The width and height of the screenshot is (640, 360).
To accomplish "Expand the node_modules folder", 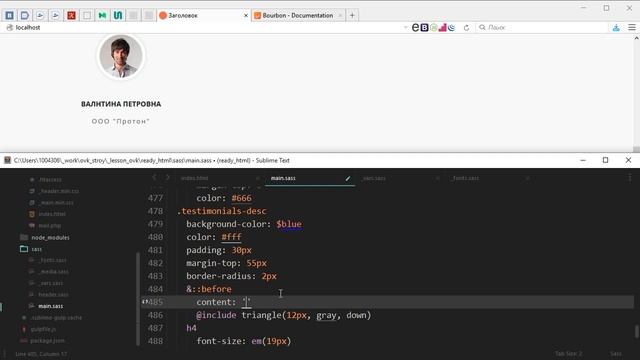I will (x=50, y=237).
